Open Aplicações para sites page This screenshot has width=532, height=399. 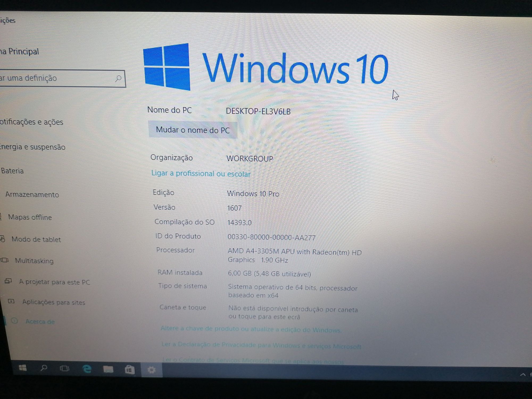tap(54, 302)
